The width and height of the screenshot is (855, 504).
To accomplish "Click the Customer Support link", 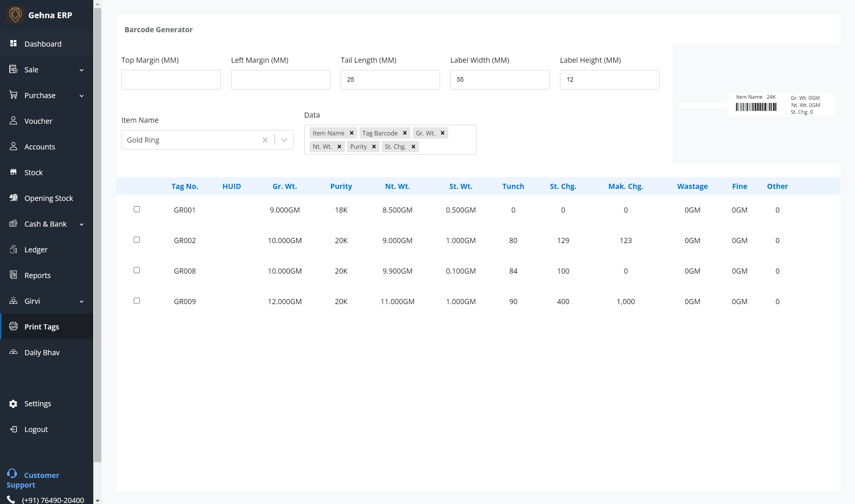I will click(38, 480).
